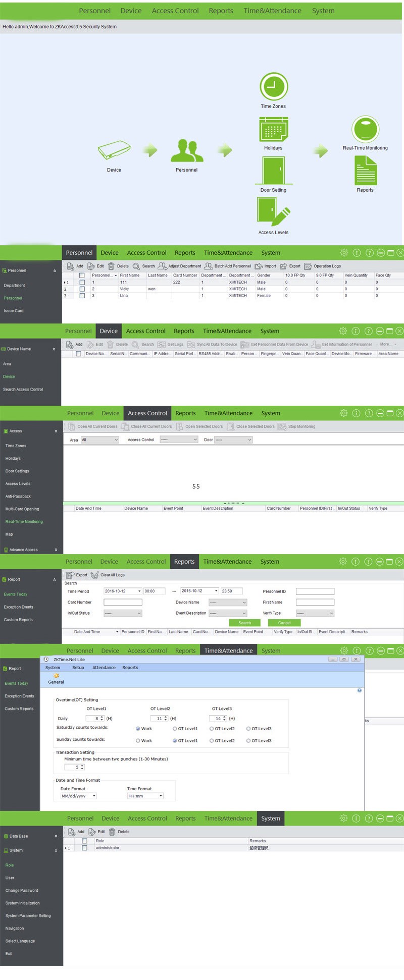Open Search Access Control in the device sidebar

tap(23, 390)
